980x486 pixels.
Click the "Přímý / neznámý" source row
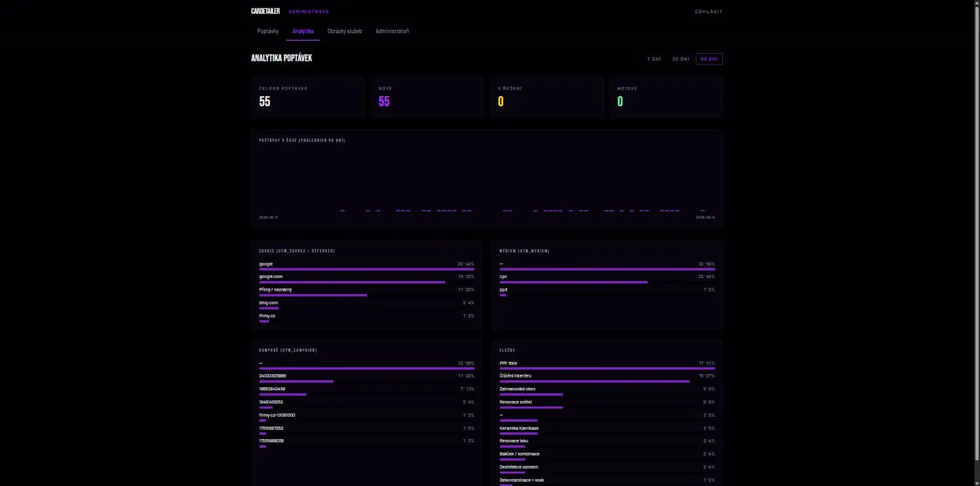(367, 292)
